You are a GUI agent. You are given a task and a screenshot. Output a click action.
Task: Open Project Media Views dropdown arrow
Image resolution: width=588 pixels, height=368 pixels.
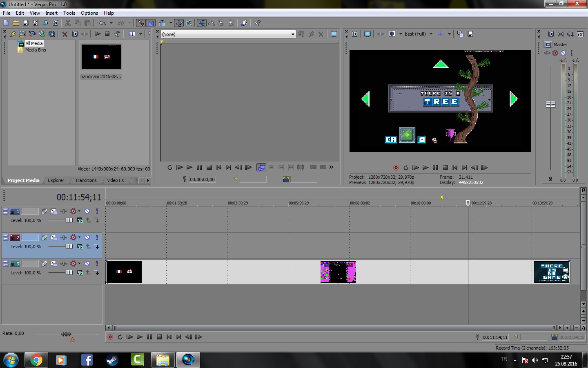pos(140,34)
